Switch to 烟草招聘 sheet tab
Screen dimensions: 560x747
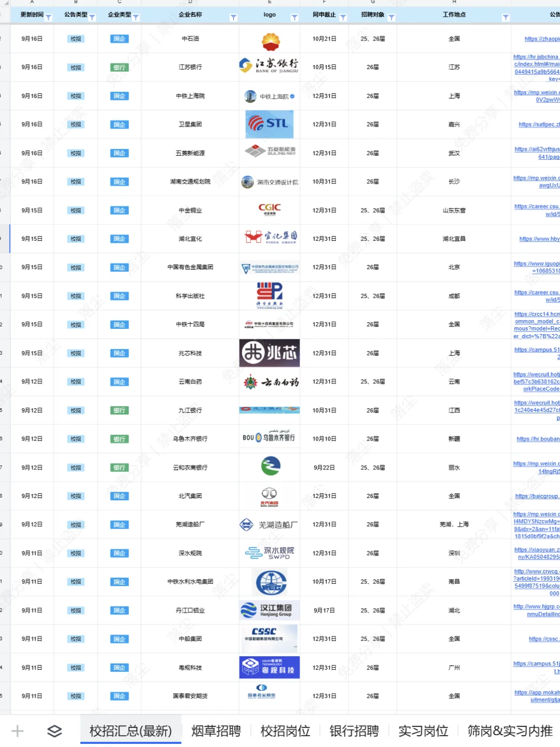point(216,731)
